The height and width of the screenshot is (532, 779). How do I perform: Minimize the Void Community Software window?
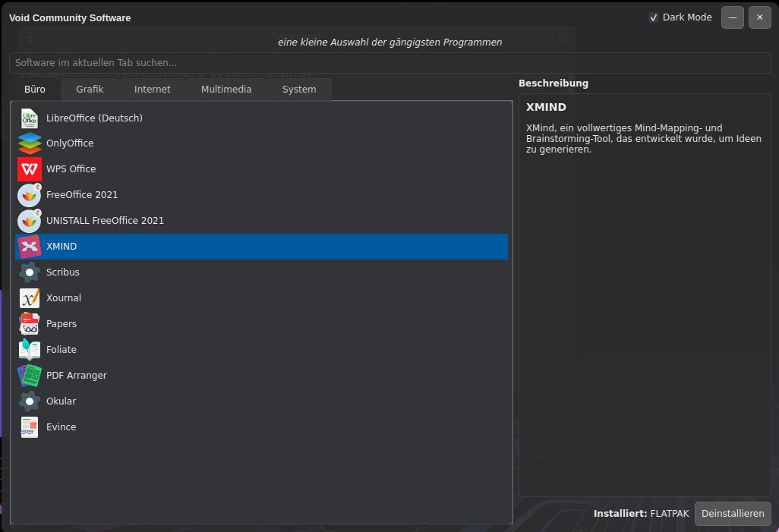click(733, 17)
